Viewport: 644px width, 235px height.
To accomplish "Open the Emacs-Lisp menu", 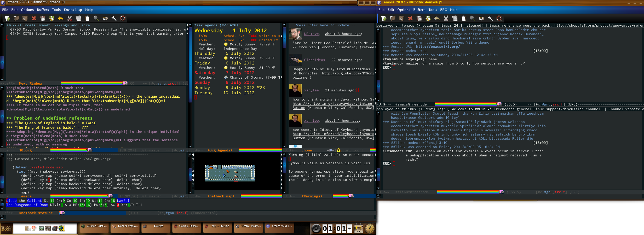I will 73,10.
